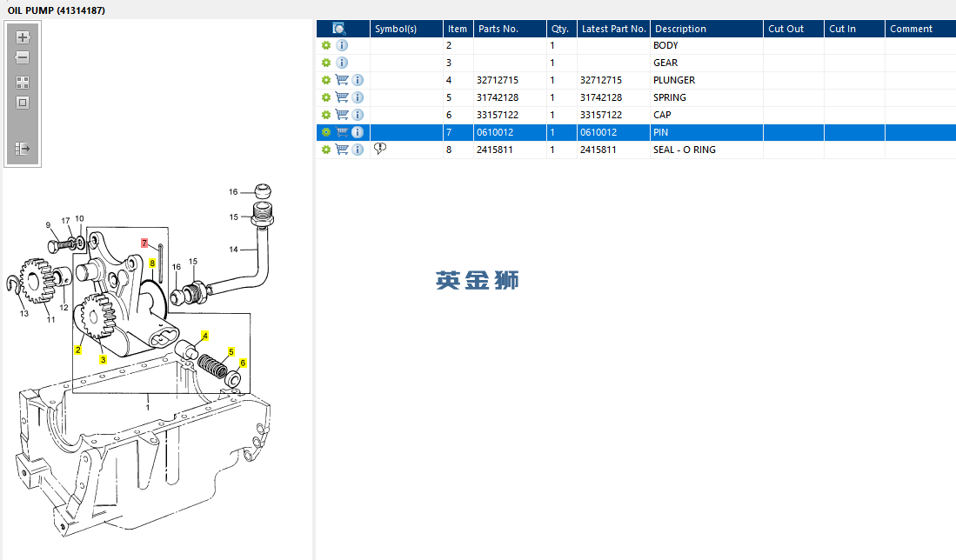Image resolution: width=956 pixels, height=560 pixels.
Task: Click the CAP description cell
Action: point(706,115)
